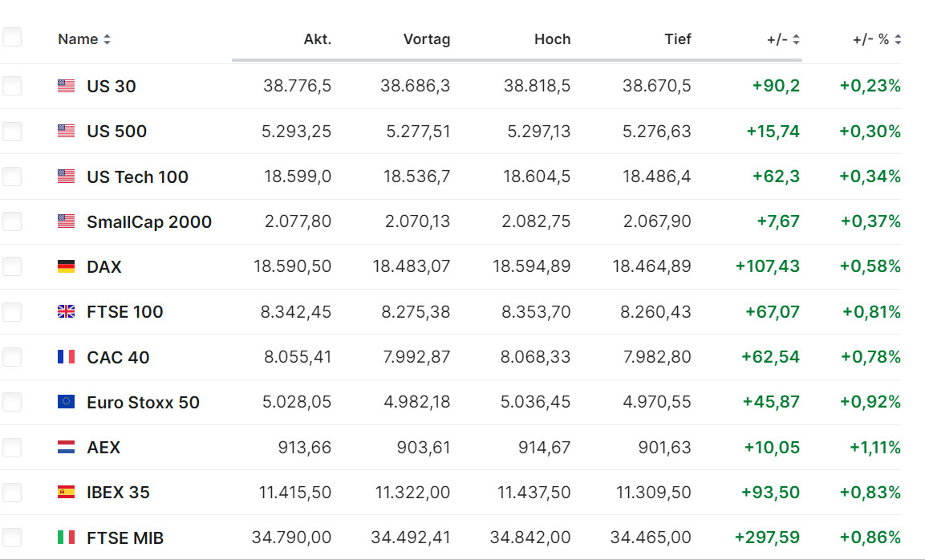Click the Akt. column header
This screenshot has width=925, height=560.
[317, 39]
